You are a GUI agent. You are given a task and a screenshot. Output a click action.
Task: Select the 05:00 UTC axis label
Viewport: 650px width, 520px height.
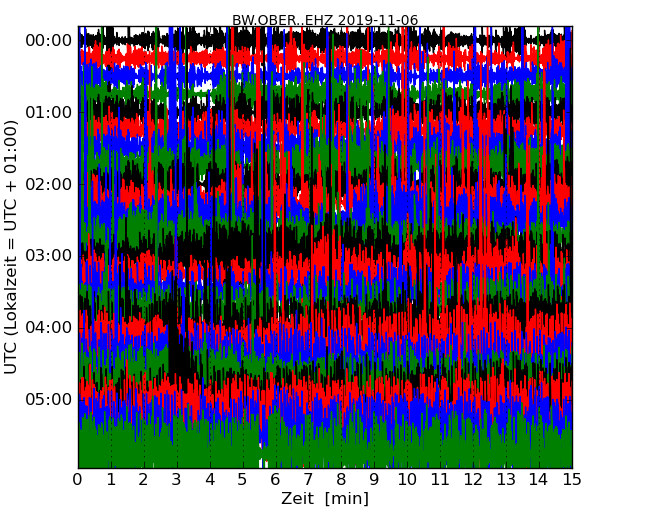(49, 399)
